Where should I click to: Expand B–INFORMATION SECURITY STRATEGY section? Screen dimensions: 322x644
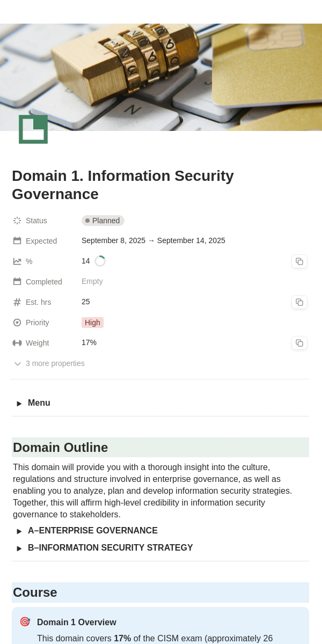click(19, 548)
